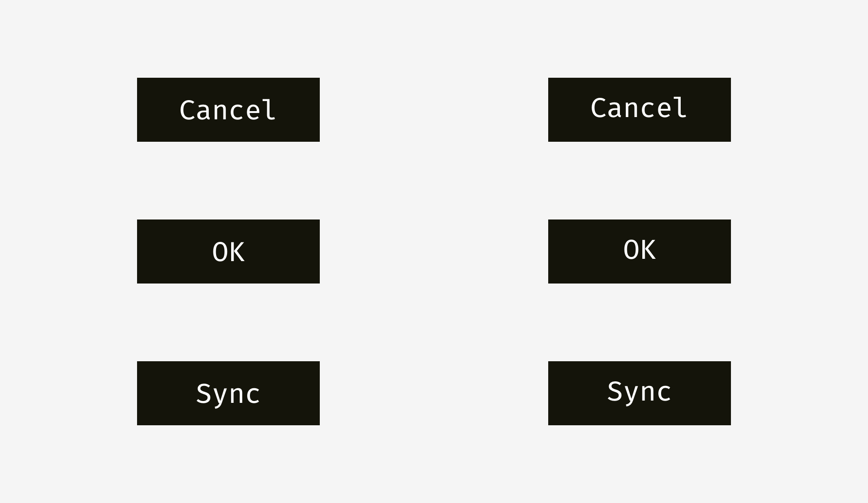Click the left Sync button
This screenshot has width=868, height=503.
coord(228,393)
